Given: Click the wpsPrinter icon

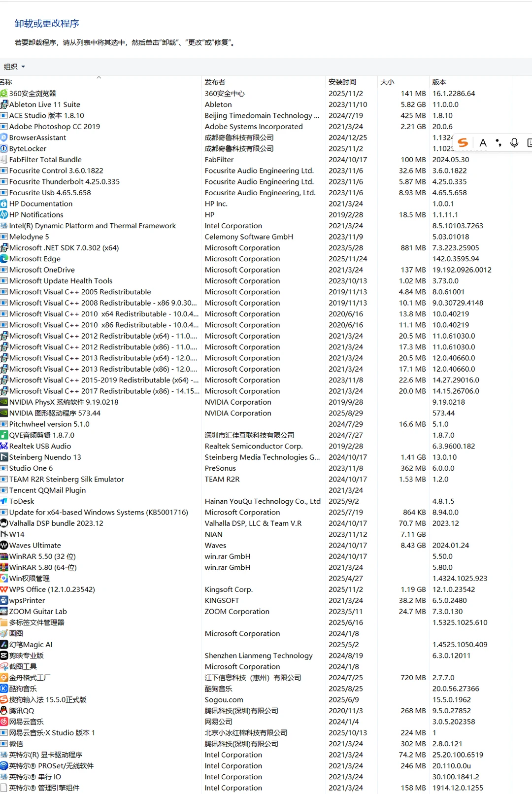Looking at the screenshot, I should (x=4, y=600).
